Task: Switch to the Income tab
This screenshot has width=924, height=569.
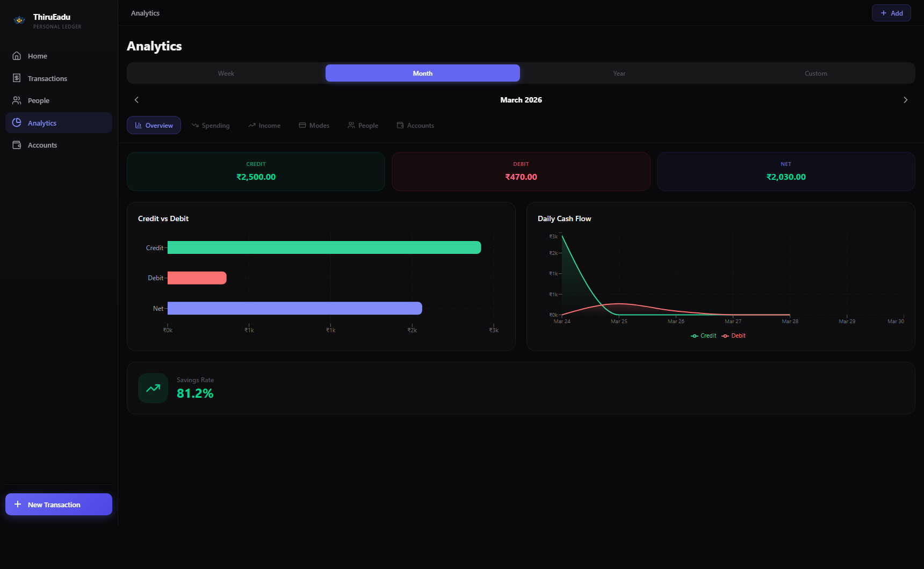Action: [264, 125]
